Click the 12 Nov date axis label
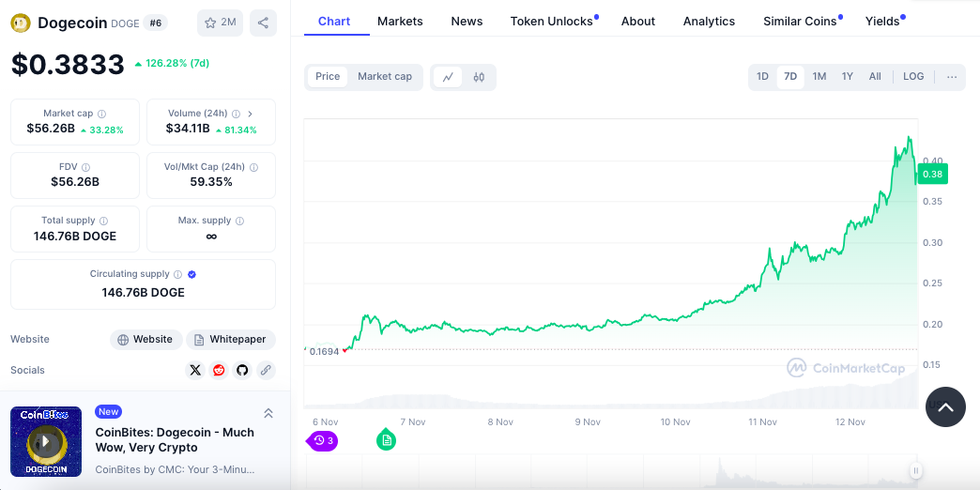This screenshot has width=980, height=490. (850, 421)
